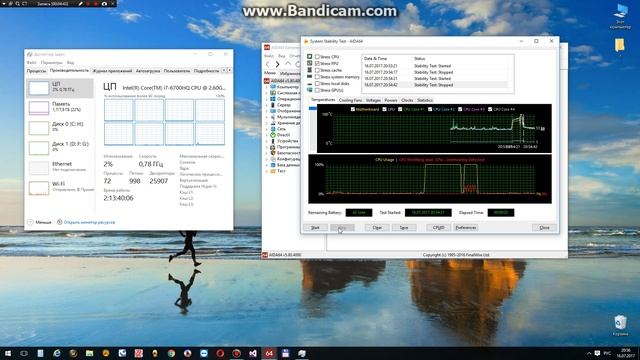Screen dimensions: 640x360
Task: Click the Clear button in Stability Test
Action: click(x=377, y=228)
